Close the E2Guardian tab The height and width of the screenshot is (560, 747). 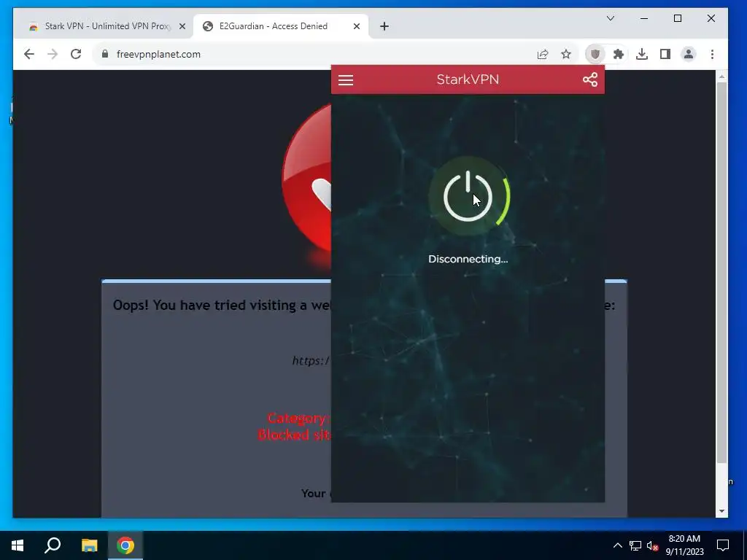[x=356, y=27]
